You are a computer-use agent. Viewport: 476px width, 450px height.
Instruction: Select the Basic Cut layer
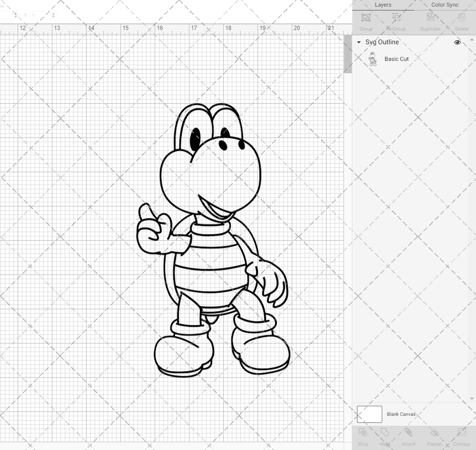click(x=397, y=59)
